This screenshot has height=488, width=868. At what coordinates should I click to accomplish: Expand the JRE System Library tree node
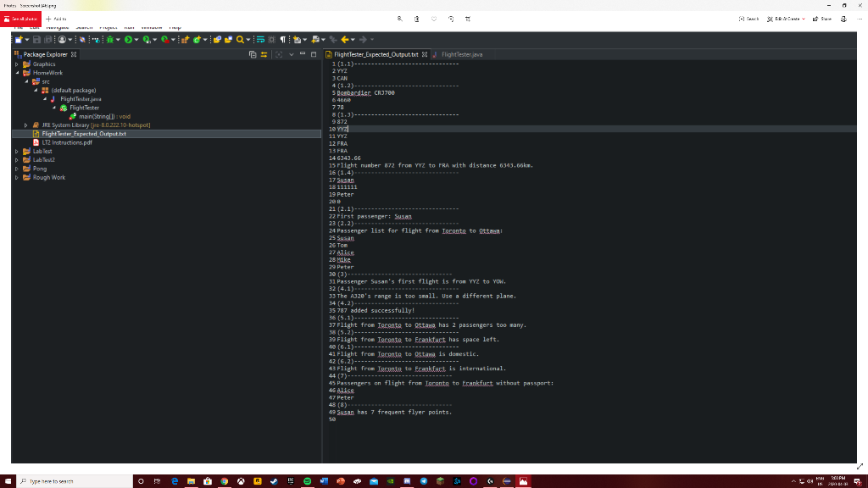pyautogui.click(x=26, y=125)
